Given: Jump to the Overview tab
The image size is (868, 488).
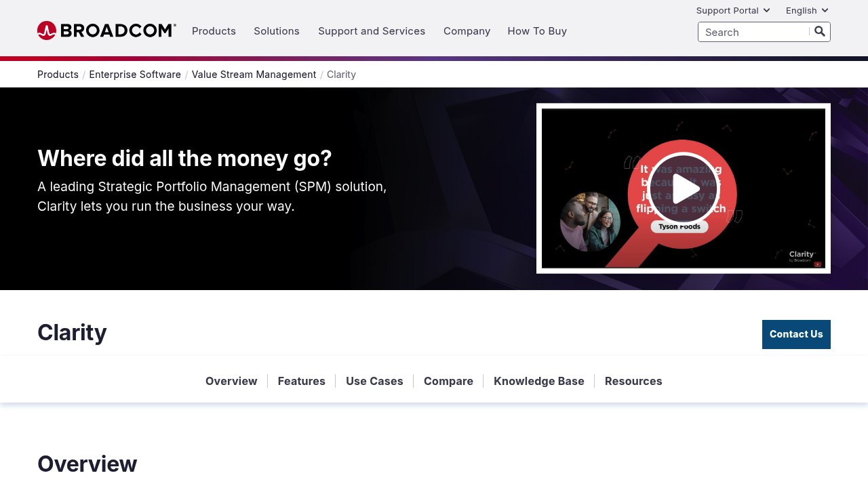Looking at the screenshot, I should click(x=231, y=381).
